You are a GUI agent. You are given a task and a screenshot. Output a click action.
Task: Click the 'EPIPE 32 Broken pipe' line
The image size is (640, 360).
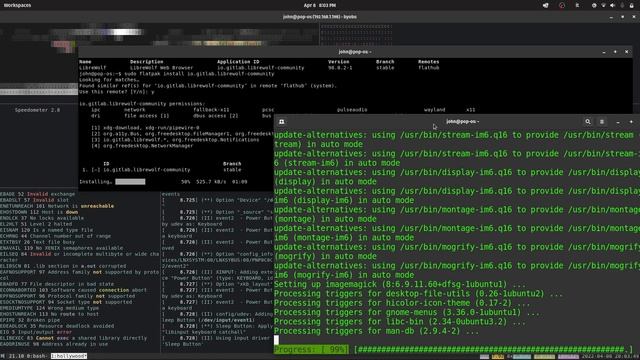coord(30,320)
